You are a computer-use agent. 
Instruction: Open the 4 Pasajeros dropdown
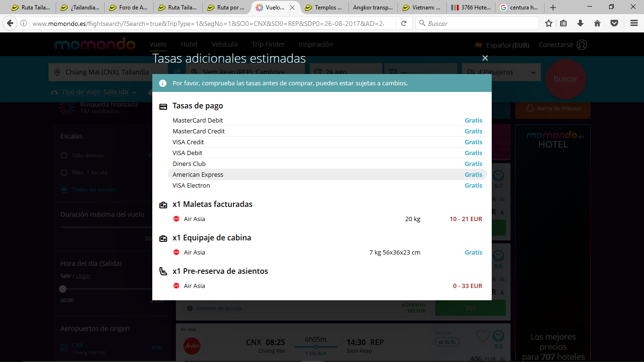[501, 72]
